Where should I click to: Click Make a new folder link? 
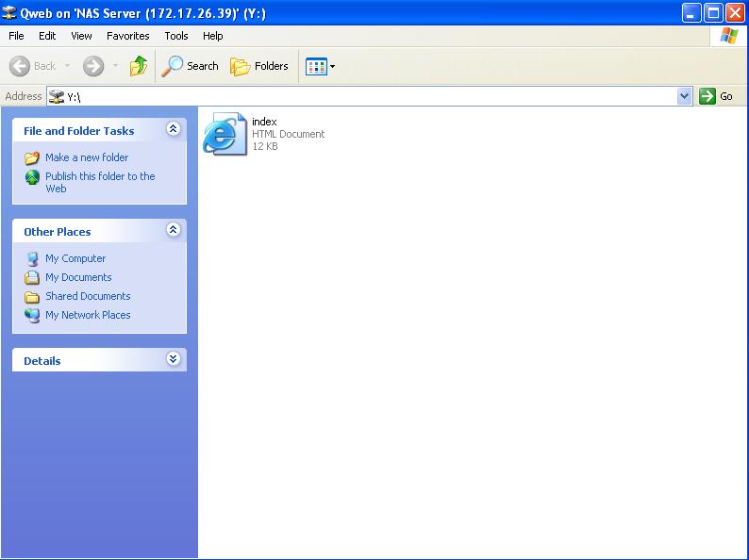(x=87, y=157)
